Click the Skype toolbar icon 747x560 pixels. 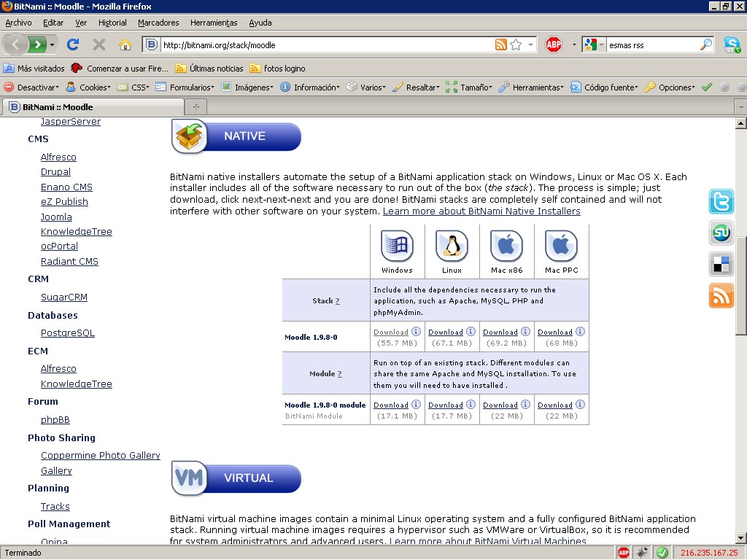(732, 44)
